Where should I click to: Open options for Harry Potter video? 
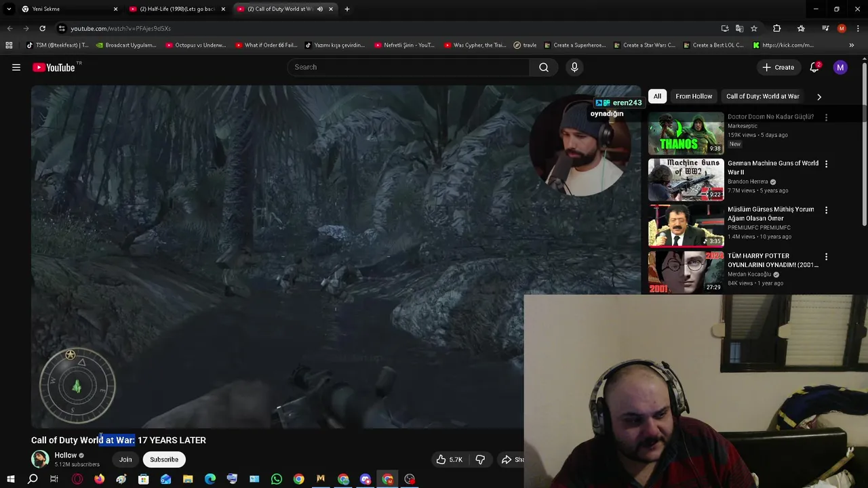click(826, 257)
